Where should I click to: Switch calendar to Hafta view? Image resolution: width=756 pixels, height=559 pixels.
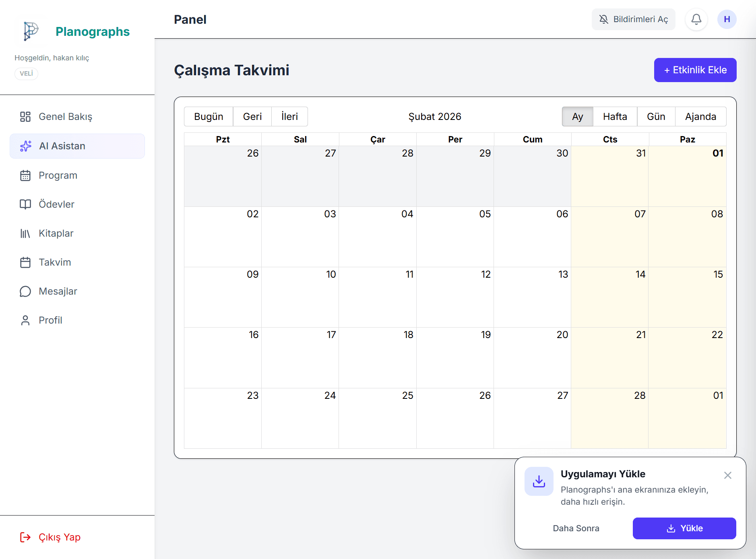615,117
